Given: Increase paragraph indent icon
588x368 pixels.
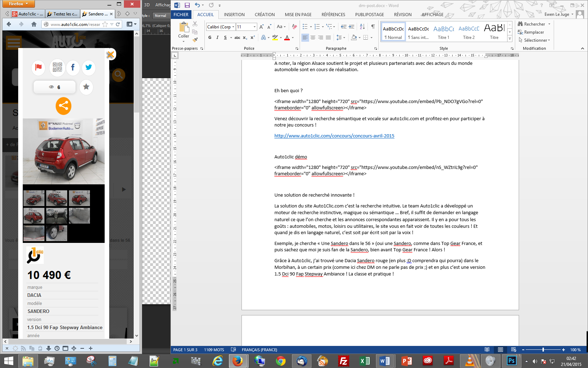Looking at the screenshot, I should click(351, 27).
